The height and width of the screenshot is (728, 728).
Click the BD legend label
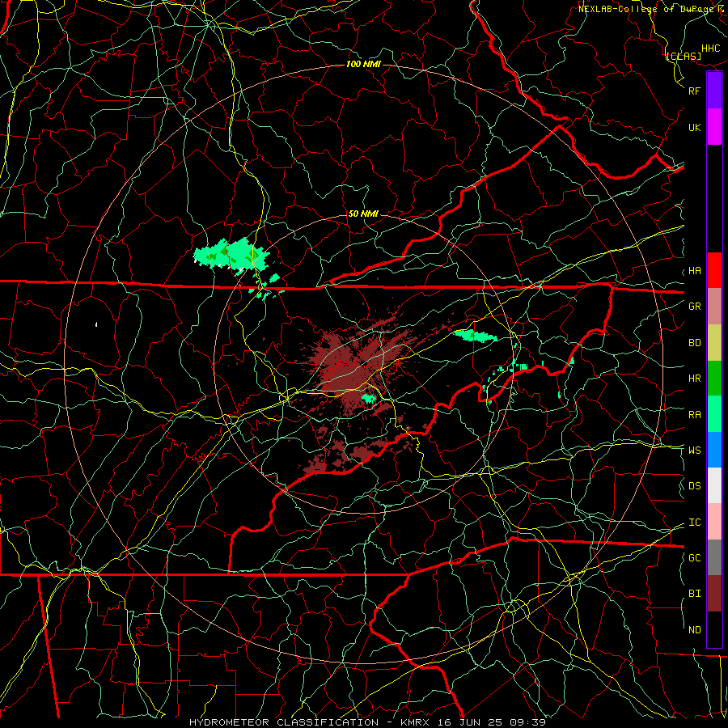point(694,343)
